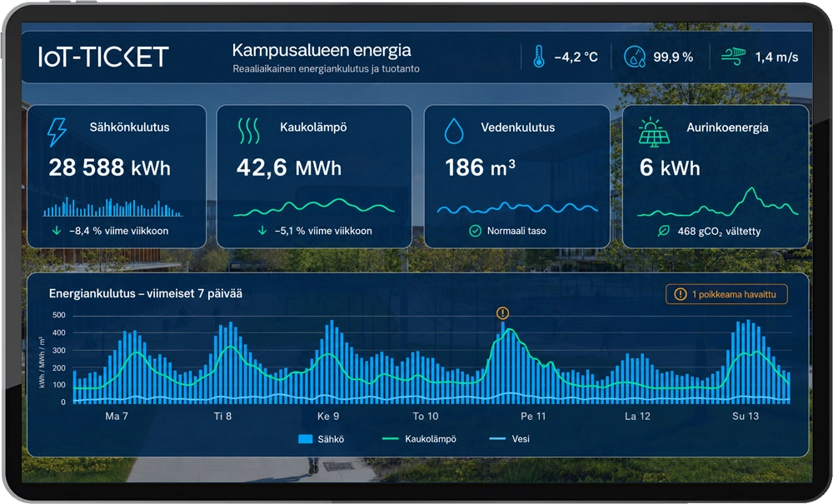Click the Aurinkoenergia sparkline chart
The height and width of the screenshot is (504, 833).
[718, 202]
